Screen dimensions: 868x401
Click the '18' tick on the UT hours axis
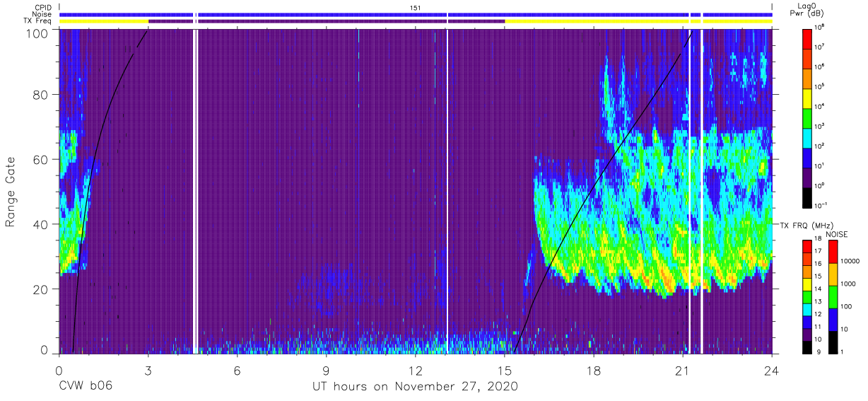tap(594, 370)
